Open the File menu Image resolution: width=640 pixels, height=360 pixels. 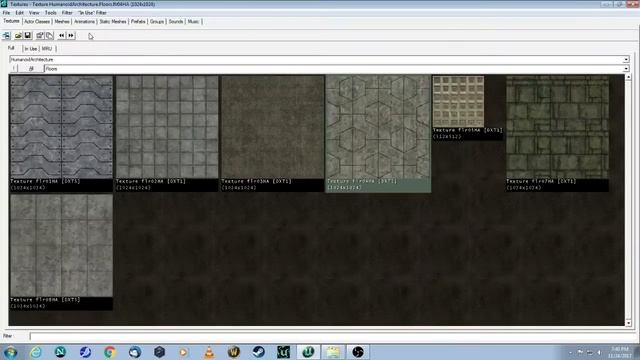[x=6, y=13]
